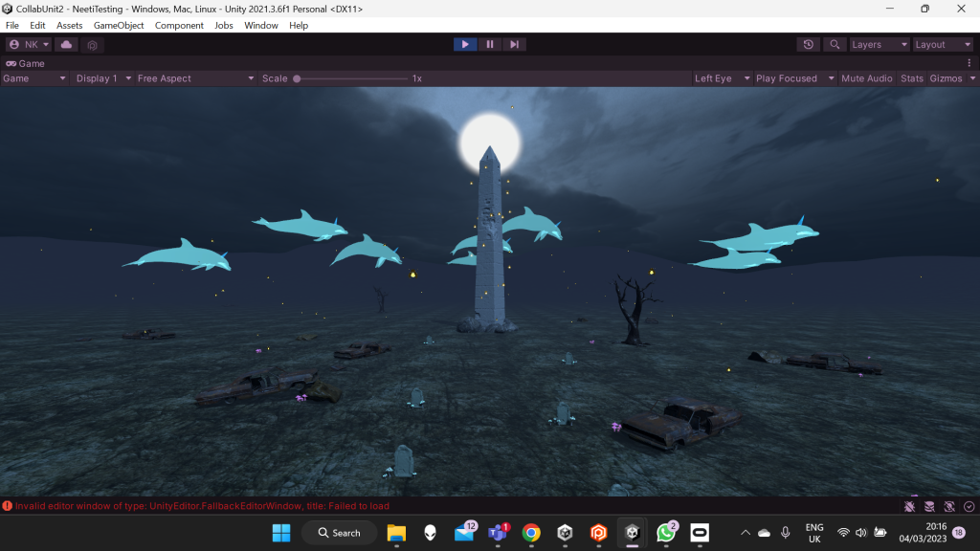Open the notification center badge showing 18
Screen dimensions: 980x551
click(x=959, y=533)
